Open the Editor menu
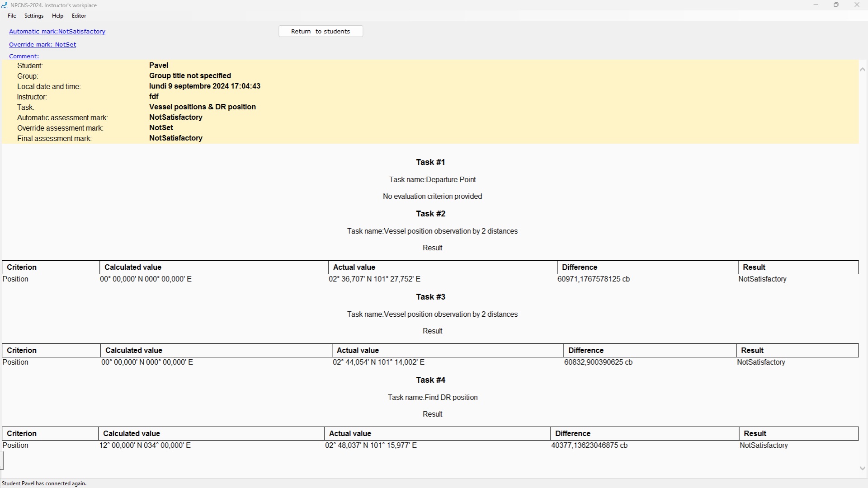This screenshot has height=488, width=868. point(79,16)
